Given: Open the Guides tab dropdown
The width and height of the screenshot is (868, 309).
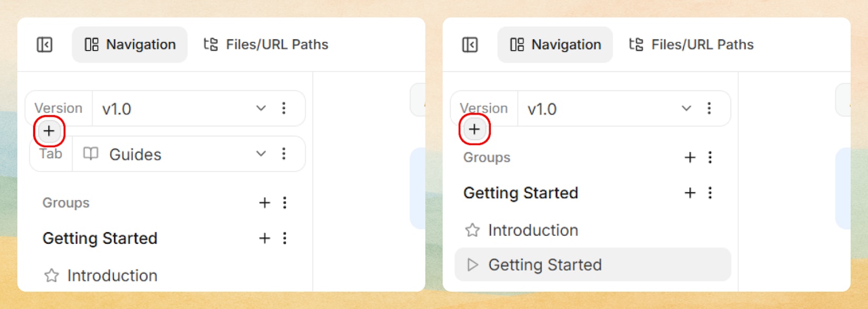Looking at the screenshot, I should [x=261, y=153].
